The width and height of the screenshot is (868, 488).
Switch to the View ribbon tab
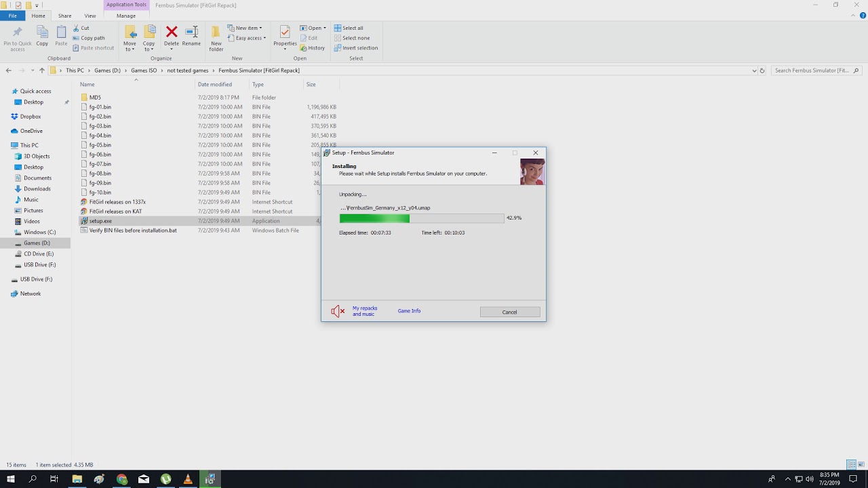(90, 16)
